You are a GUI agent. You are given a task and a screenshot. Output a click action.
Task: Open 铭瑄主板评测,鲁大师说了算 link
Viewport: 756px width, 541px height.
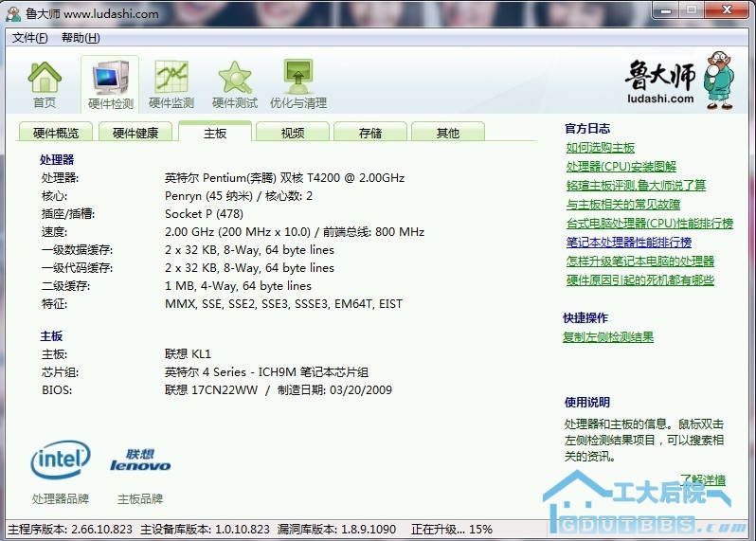coord(636,185)
